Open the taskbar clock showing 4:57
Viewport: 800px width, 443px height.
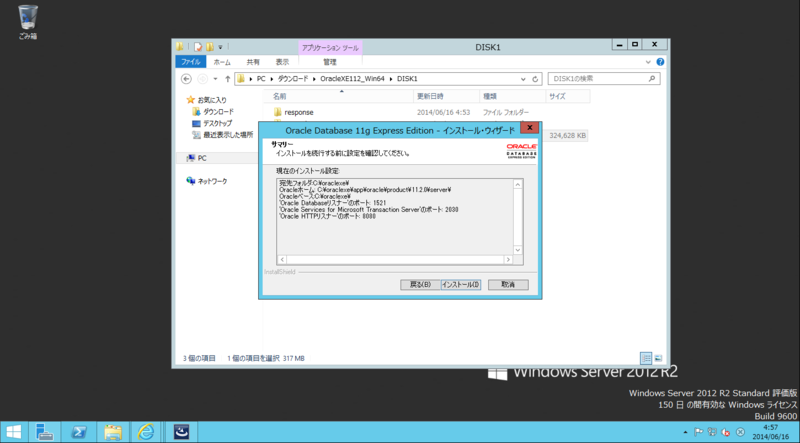[x=770, y=432]
